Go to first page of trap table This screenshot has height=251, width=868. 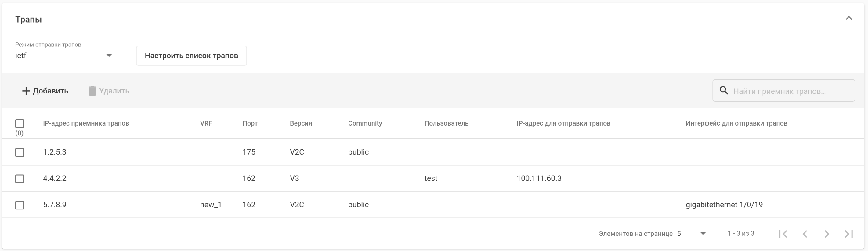(x=783, y=234)
